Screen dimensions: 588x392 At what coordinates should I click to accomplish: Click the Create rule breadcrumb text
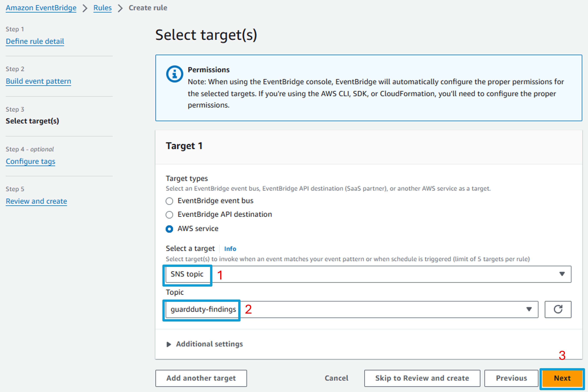148,8
